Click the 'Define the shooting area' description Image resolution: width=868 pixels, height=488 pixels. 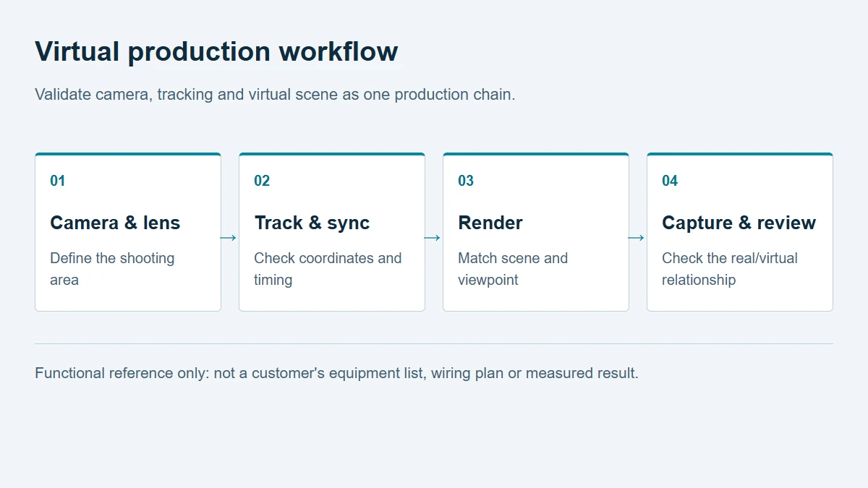[x=112, y=269]
